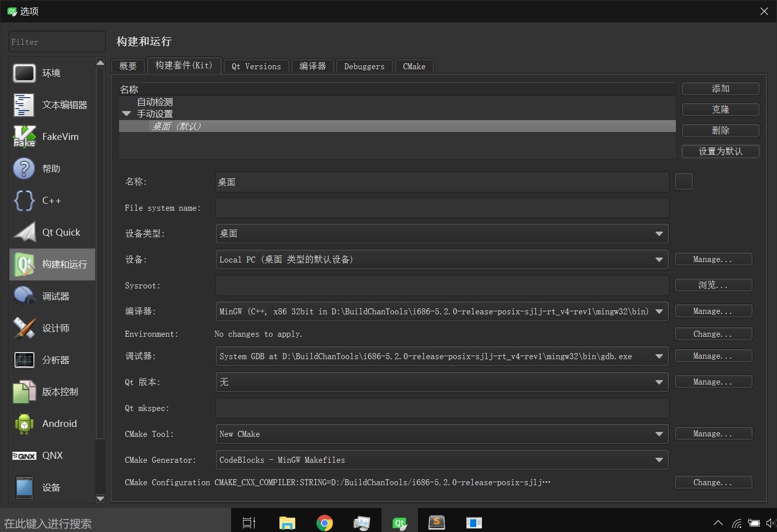The height and width of the screenshot is (532, 777).
Task: Select the 文本编辑器 text editor icon
Action: pos(24,105)
